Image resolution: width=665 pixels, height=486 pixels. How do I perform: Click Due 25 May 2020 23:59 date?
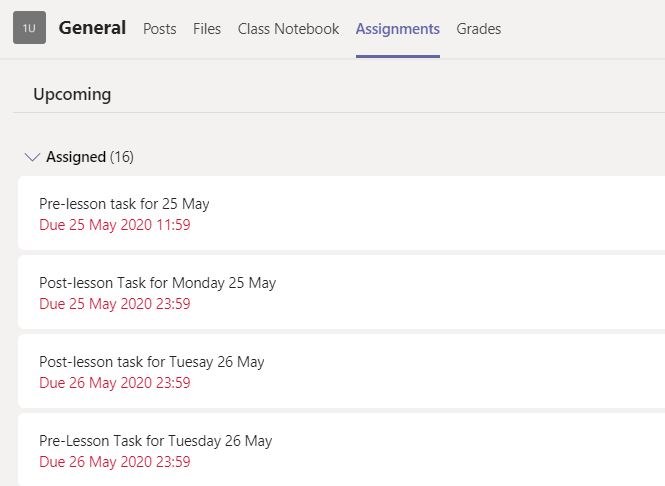click(x=115, y=304)
